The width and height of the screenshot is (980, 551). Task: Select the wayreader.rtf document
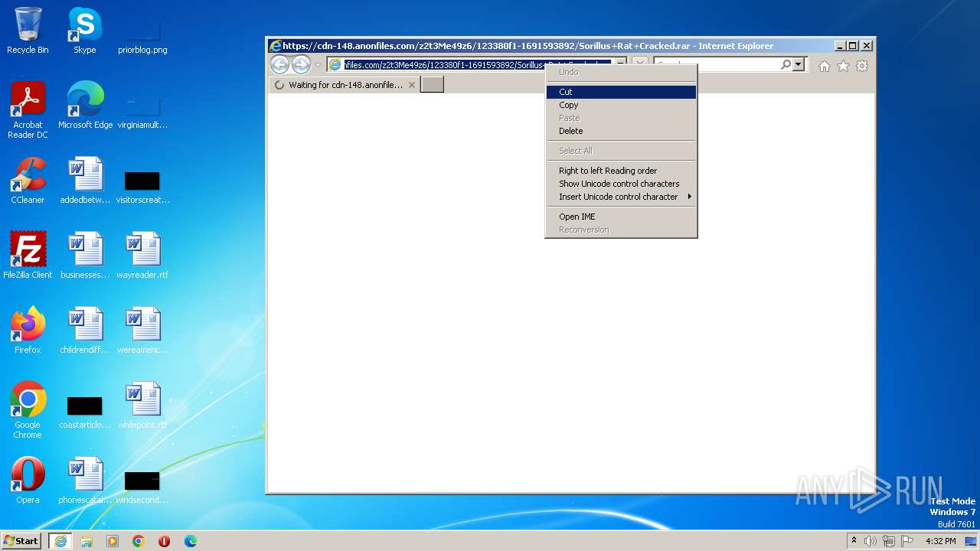click(x=142, y=256)
